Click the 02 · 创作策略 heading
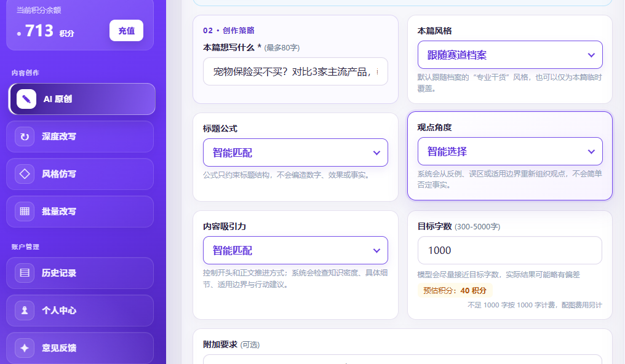The height and width of the screenshot is (364, 625). point(228,31)
